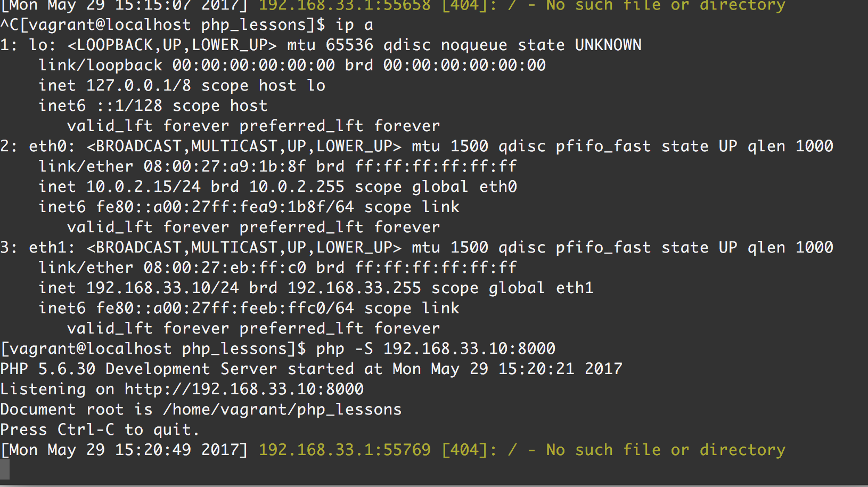Click the eth0 broadcast address 10.0.2.255
The height and width of the screenshot is (487, 868).
coord(297,187)
